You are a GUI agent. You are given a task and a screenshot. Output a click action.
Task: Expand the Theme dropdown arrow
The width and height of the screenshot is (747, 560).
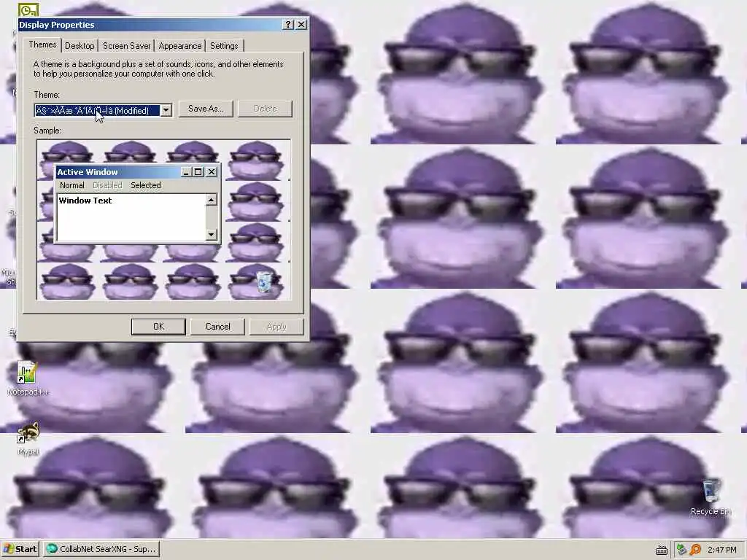166,111
